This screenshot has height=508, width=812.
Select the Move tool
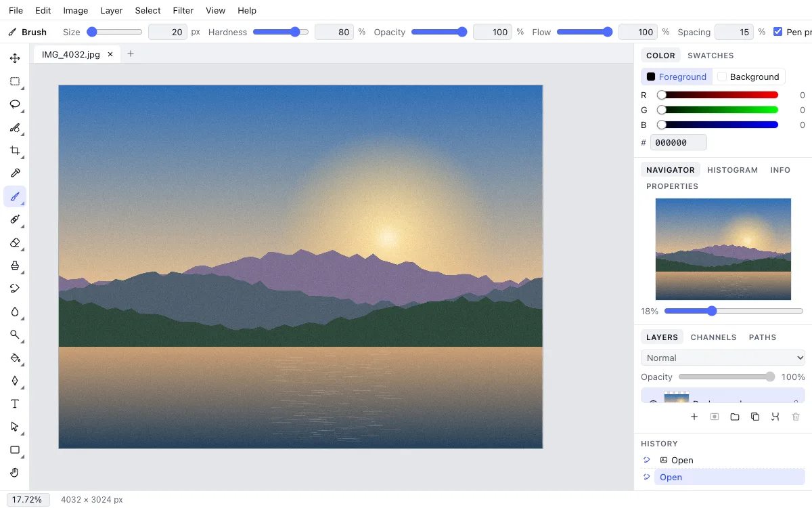coord(15,58)
